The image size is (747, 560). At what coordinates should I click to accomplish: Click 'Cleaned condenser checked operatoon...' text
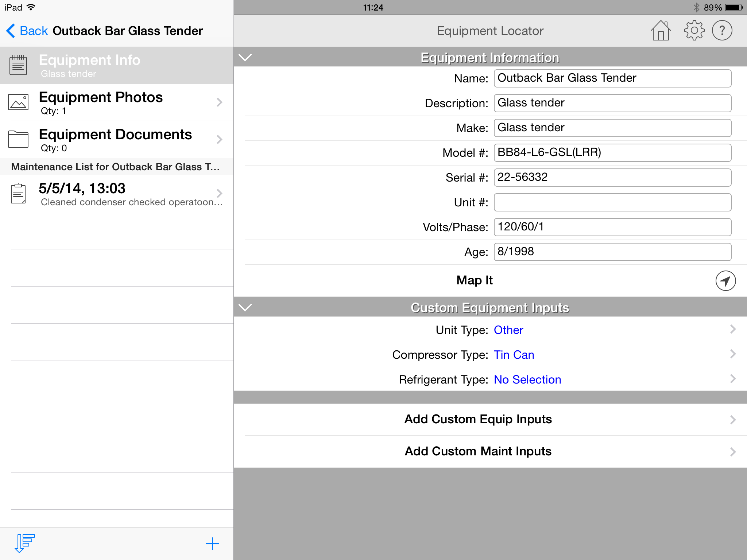tap(132, 202)
